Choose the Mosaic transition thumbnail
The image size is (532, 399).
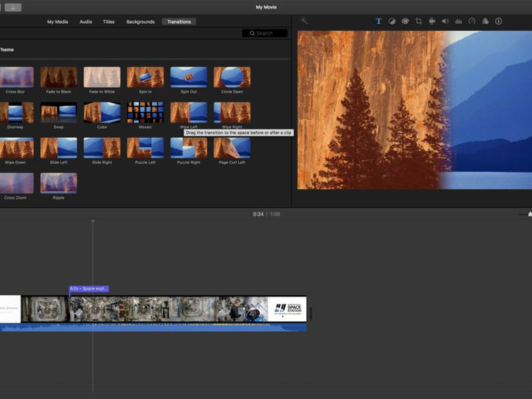pyautogui.click(x=145, y=112)
